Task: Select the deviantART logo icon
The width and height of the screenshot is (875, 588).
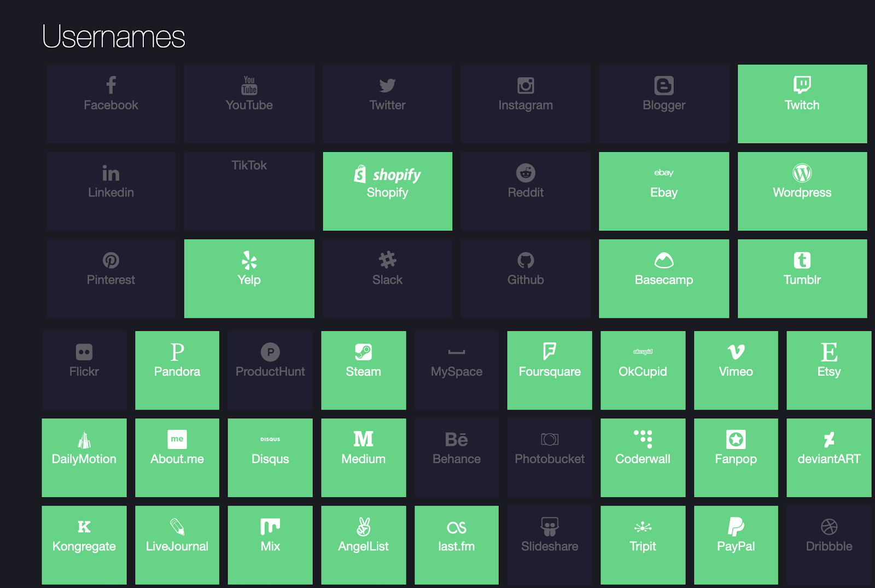Action: [x=829, y=440]
